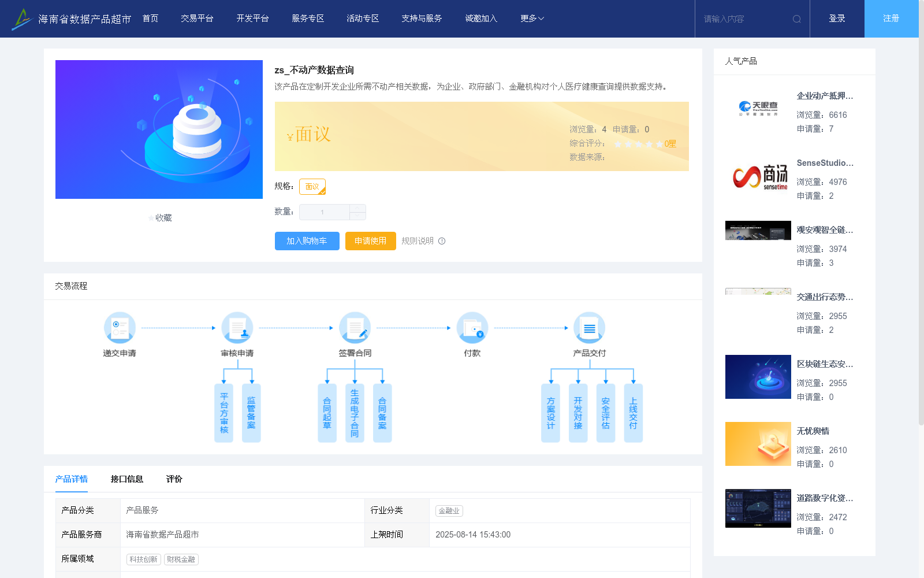Screen dimensions: 924x578
Task: Open 服务专区 navigation item
Action: pos(308,18)
